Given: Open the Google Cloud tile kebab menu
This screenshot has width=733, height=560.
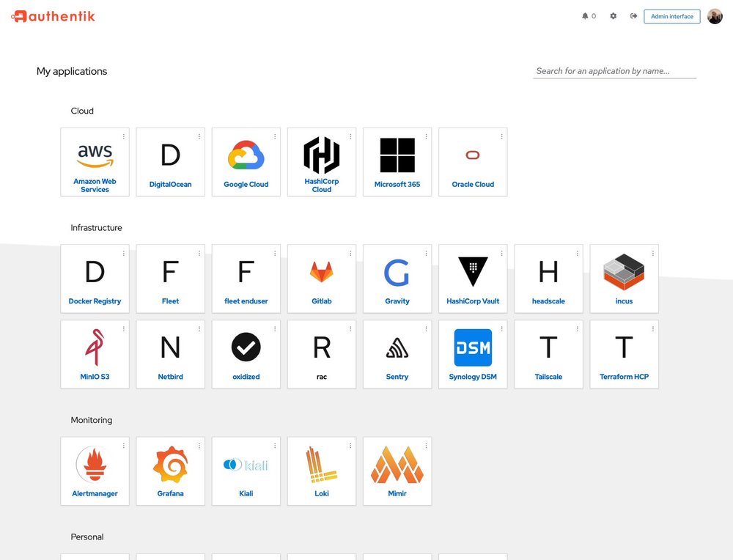Looking at the screenshot, I should tap(275, 136).
